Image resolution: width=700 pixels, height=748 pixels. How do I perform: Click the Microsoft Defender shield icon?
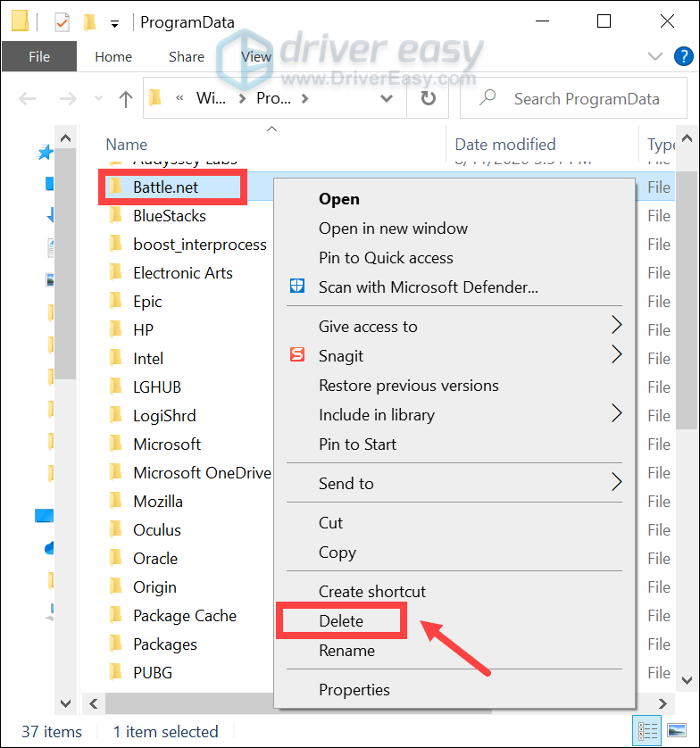(x=298, y=287)
